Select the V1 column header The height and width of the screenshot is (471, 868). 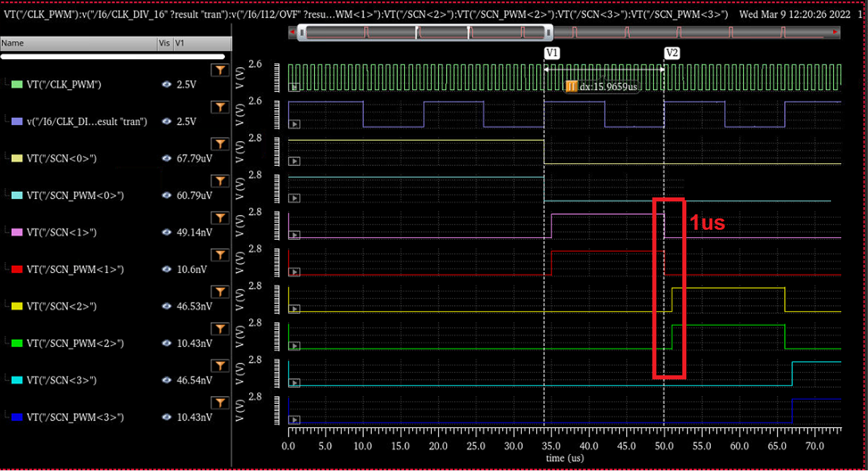coord(178,42)
